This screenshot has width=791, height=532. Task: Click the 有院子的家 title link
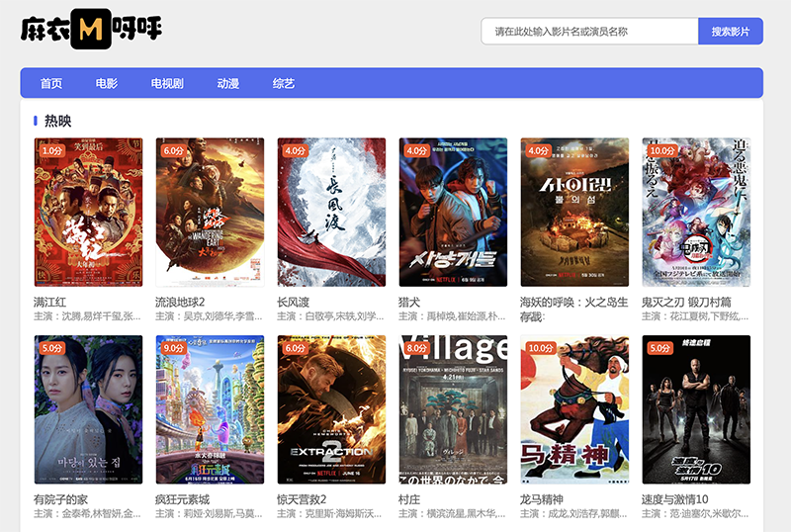pos(60,499)
